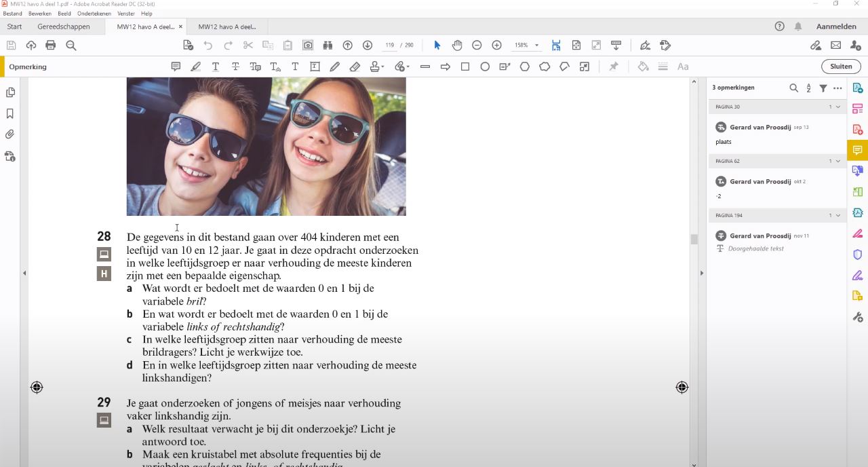868x467 pixels.
Task: Click the page number input field
Action: click(390, 45)
